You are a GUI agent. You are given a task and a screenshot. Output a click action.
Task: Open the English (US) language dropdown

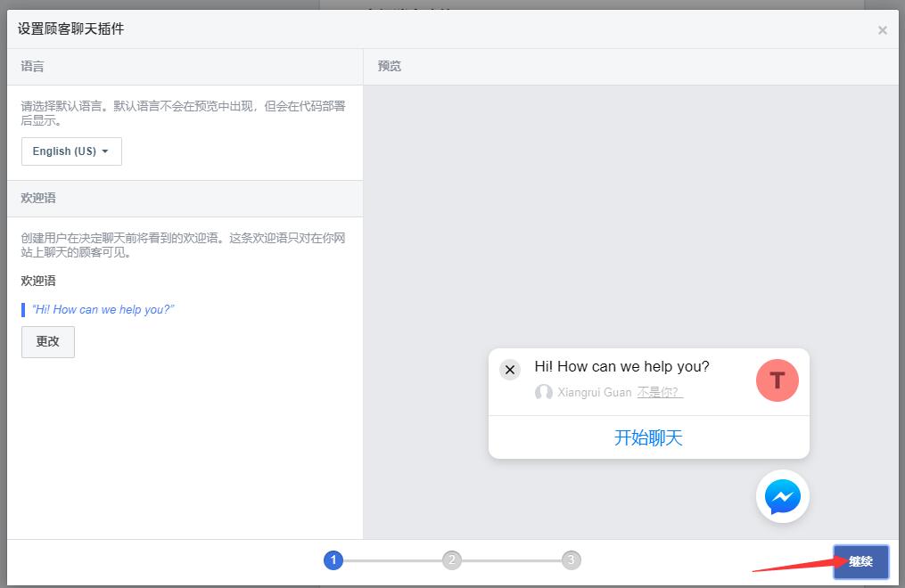(x=71, y=151)
